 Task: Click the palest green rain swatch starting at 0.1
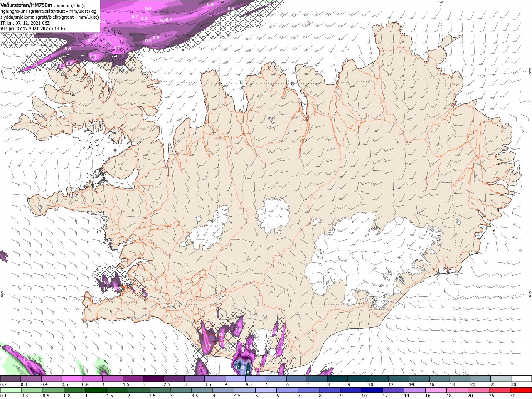pyautogui.click(x=10, y=390)
